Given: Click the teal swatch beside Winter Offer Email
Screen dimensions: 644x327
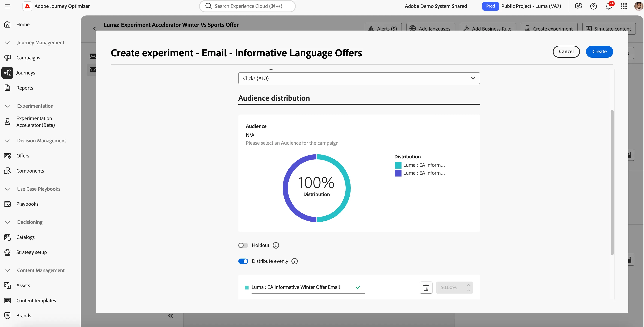Looking at the screenshot, I should point(246,288).
